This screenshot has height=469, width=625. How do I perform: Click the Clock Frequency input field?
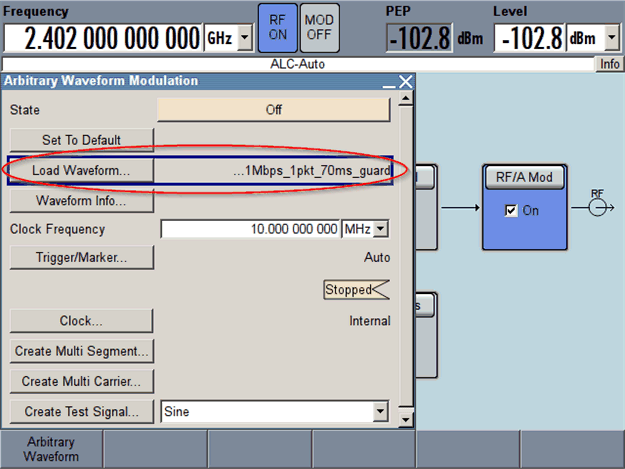pyautogui.click(x=250, y=229)
